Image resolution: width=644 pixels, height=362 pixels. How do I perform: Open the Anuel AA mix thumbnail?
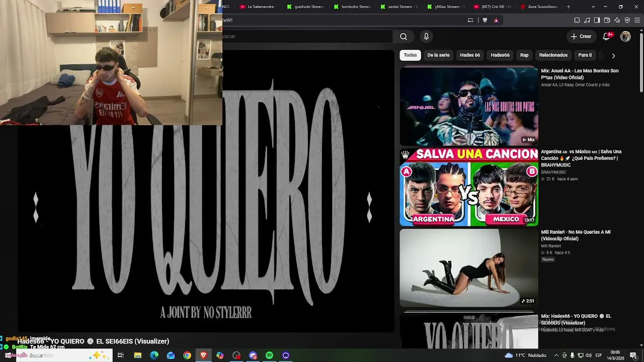click(469, 107)
